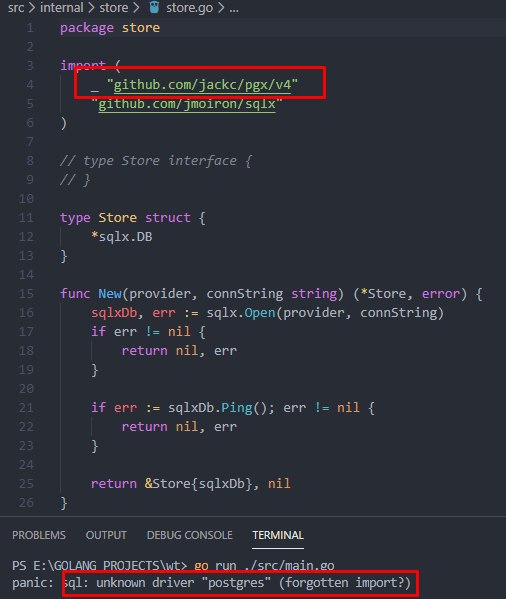This screenshot has height=599, width=506.
Task: Click the 'struct' keyword on line 11
Action: coord(167,218)
